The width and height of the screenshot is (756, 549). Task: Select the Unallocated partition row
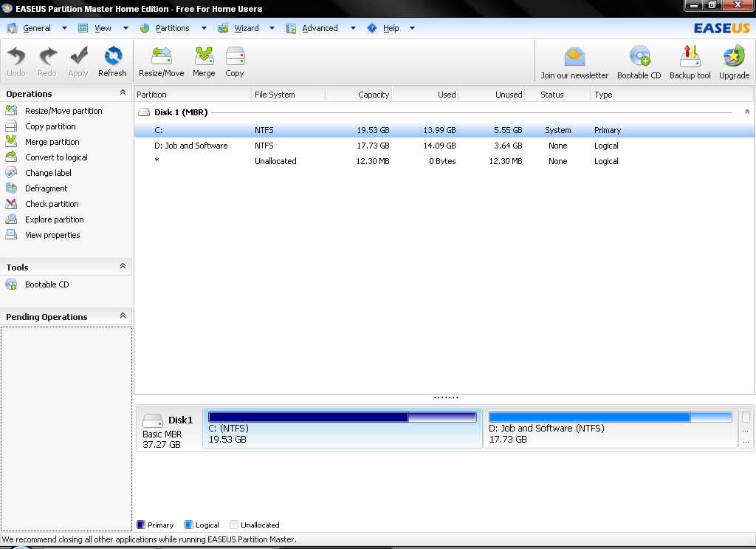point(444,160)
